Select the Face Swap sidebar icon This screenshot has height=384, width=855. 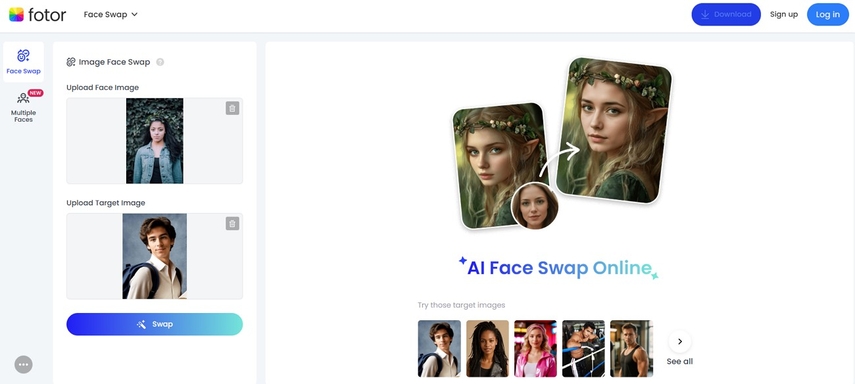pos(23,62)
